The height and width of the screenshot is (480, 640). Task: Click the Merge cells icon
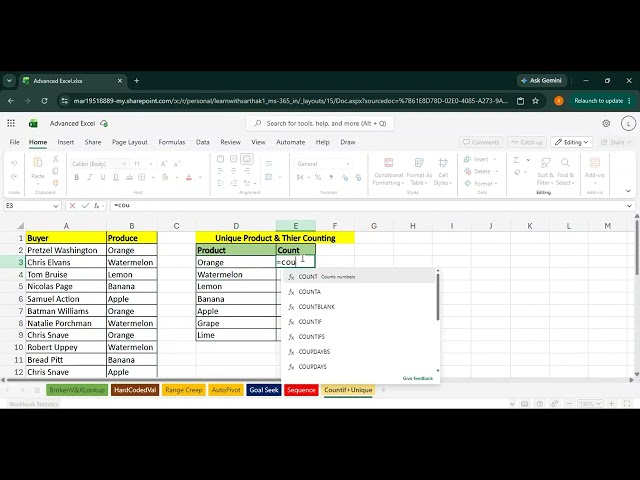click(269, 177)
